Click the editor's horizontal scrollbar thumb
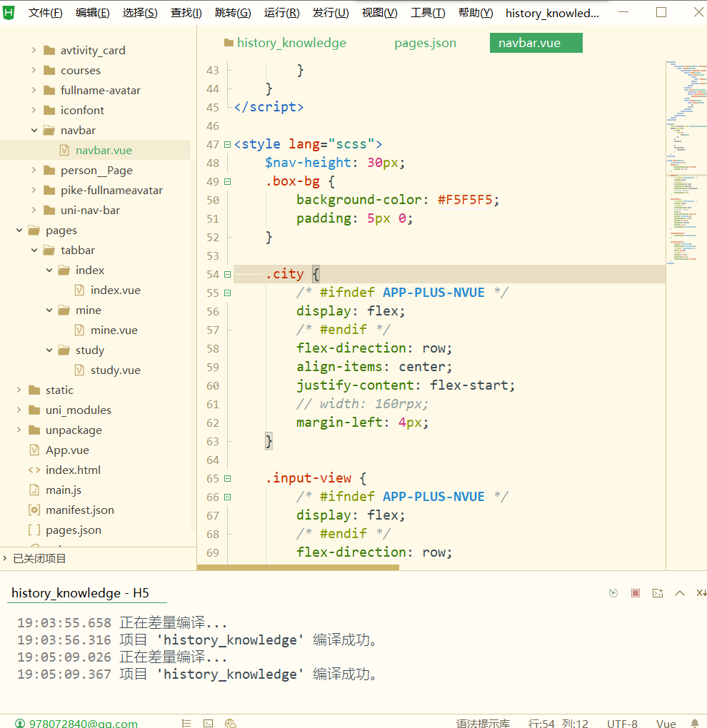The height and width of the screenshot is (728, 707). pos(298,567)
